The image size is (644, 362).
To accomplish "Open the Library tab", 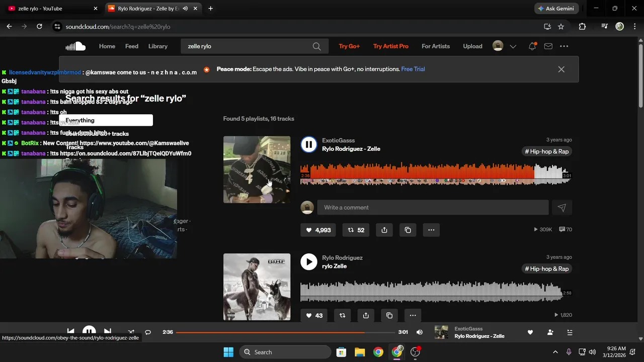I will [x=158, y=46].
